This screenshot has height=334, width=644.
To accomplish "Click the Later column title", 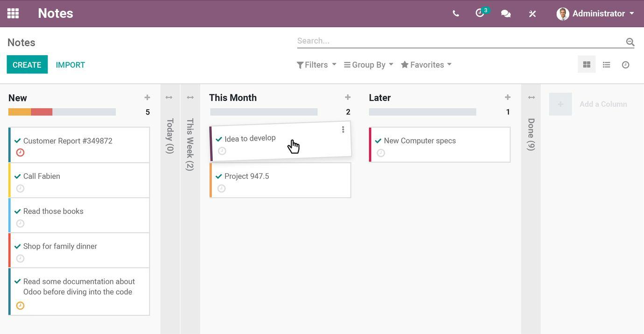I will 380,98.
